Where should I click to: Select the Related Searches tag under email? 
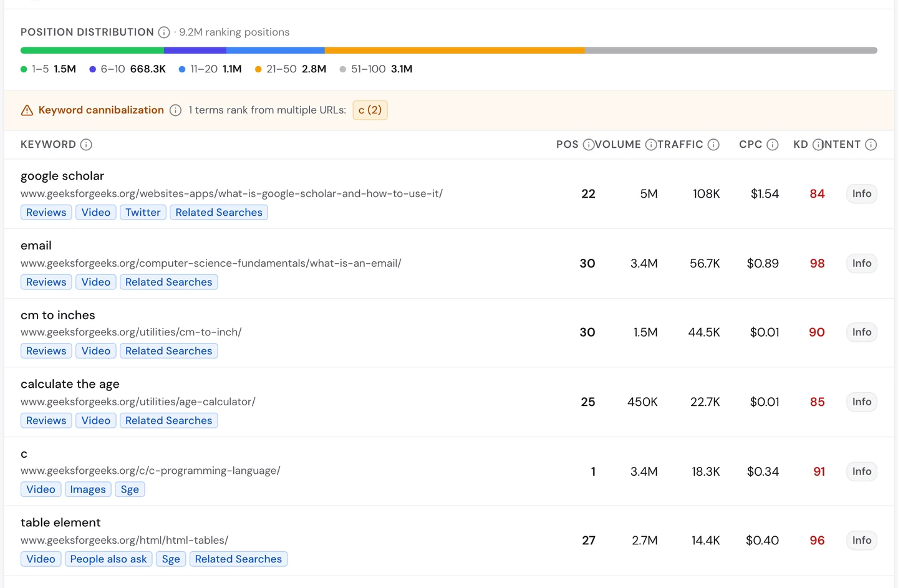pyautogui.click(x=168, y=282)
